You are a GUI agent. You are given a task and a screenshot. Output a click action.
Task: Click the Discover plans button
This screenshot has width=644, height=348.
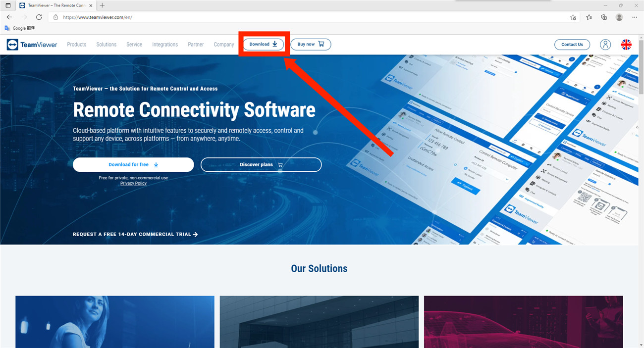261,165
